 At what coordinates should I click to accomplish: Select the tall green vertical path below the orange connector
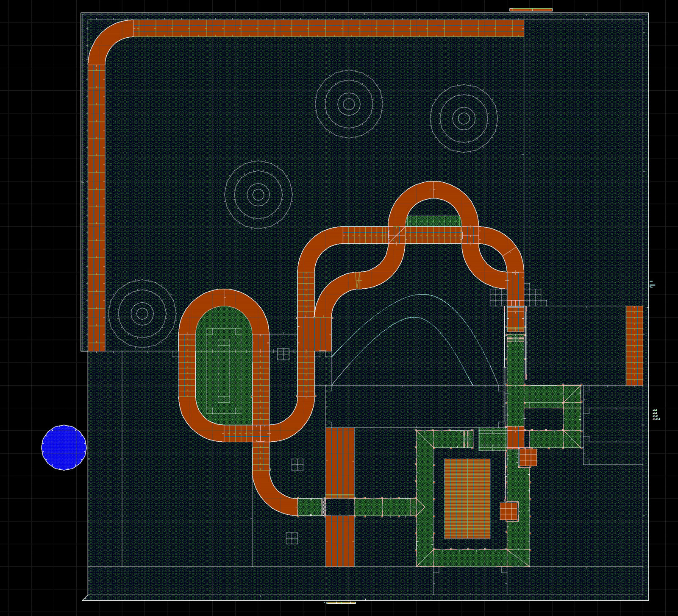[516, 379]
